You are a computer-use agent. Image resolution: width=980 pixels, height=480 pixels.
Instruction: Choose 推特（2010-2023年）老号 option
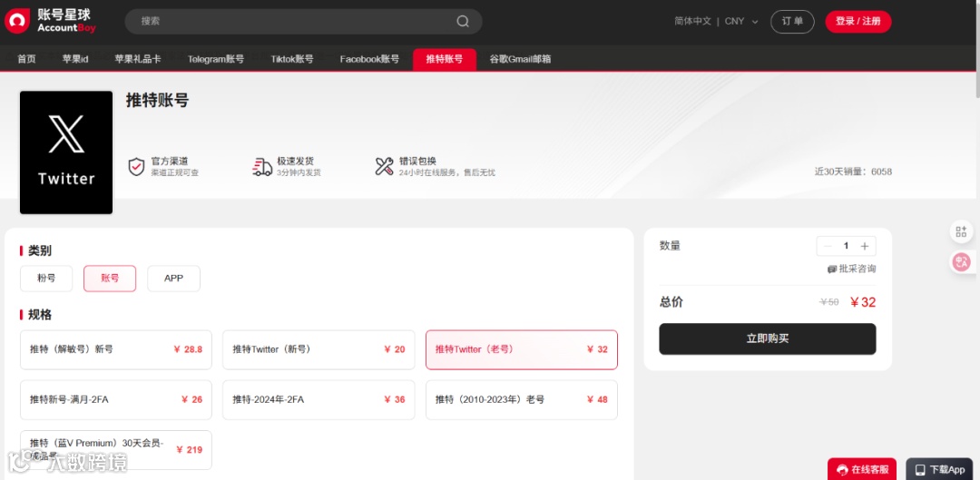pos(521,400)
